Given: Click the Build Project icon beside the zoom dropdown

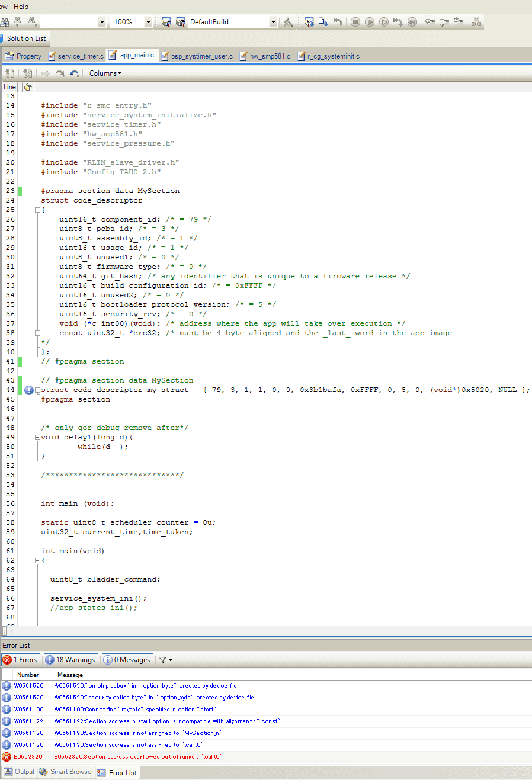Looking at the screenshot, I should (x=166, y=22).
